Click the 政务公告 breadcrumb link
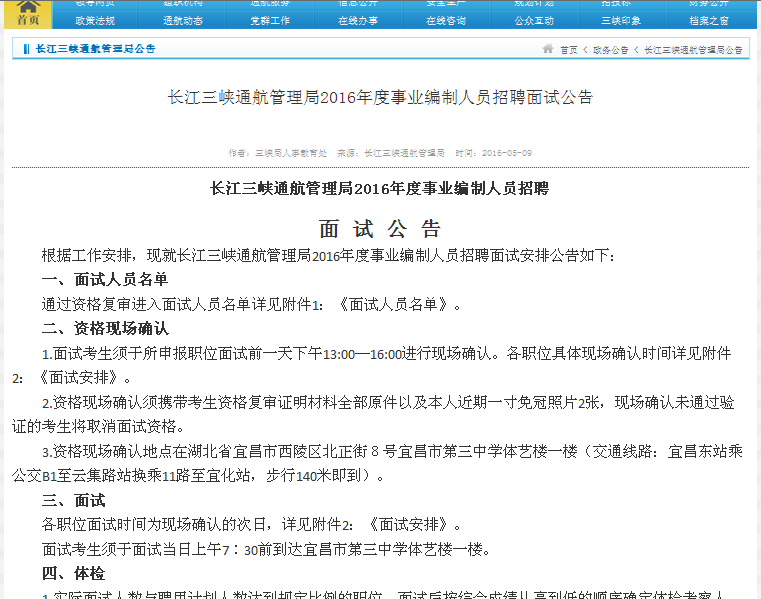The height and width of the screenshot is (599, 761). [611, 50]
